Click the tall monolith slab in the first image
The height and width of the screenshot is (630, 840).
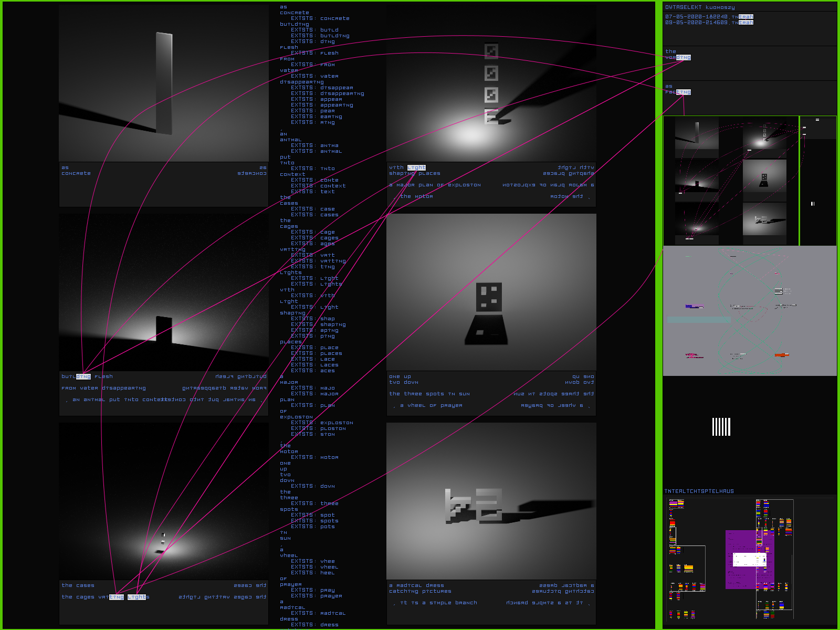[x=164, y=83]
